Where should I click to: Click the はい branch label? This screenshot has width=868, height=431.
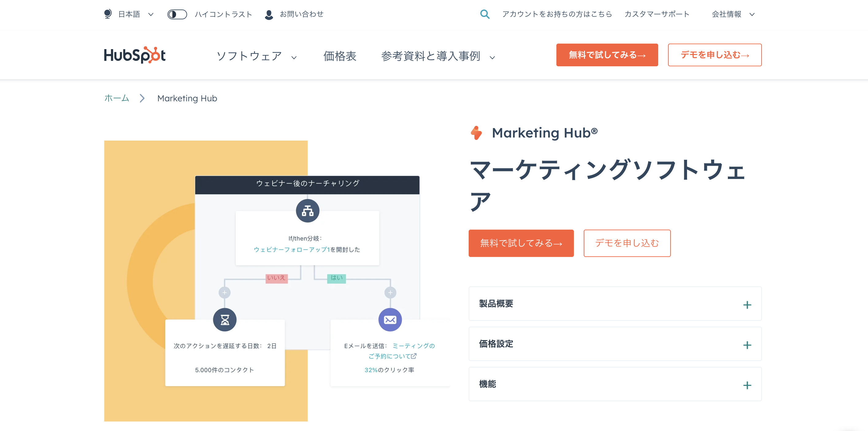(336, 278)
